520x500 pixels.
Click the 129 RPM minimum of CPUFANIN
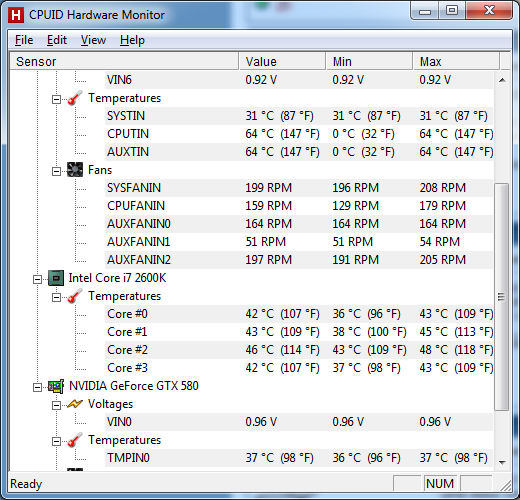[x=356, y=206]
